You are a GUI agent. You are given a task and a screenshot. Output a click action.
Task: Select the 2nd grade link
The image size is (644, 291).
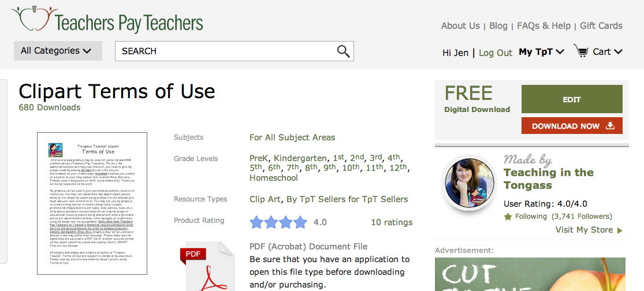click(x=356, y=158)
